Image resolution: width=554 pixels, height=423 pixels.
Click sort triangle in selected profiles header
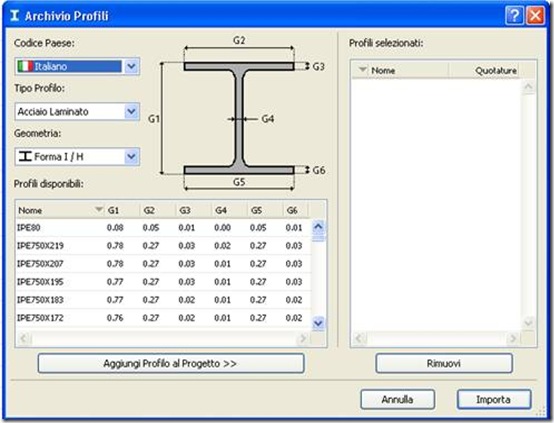click(x=363, y=70)
